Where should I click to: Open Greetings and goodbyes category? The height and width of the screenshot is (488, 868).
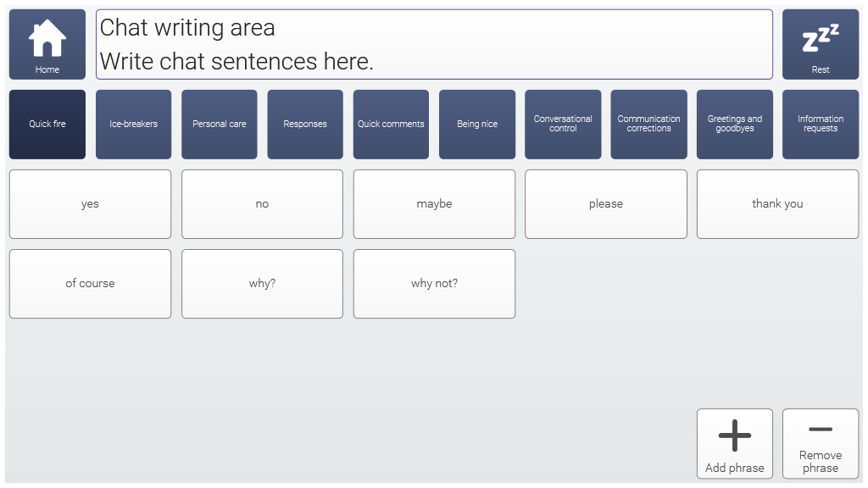(734, 125)
